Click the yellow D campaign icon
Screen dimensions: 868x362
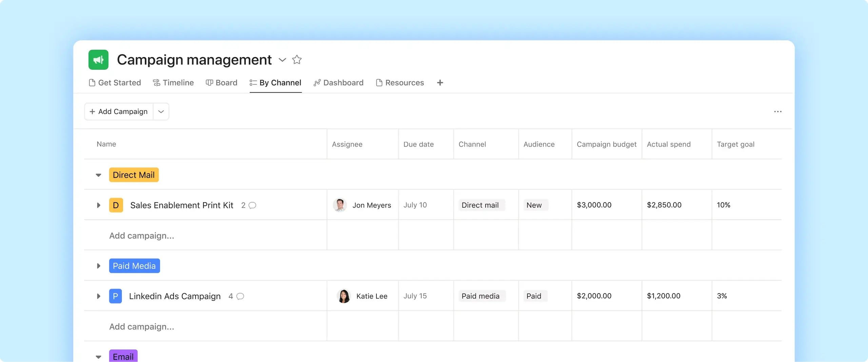tap(116, 205)
